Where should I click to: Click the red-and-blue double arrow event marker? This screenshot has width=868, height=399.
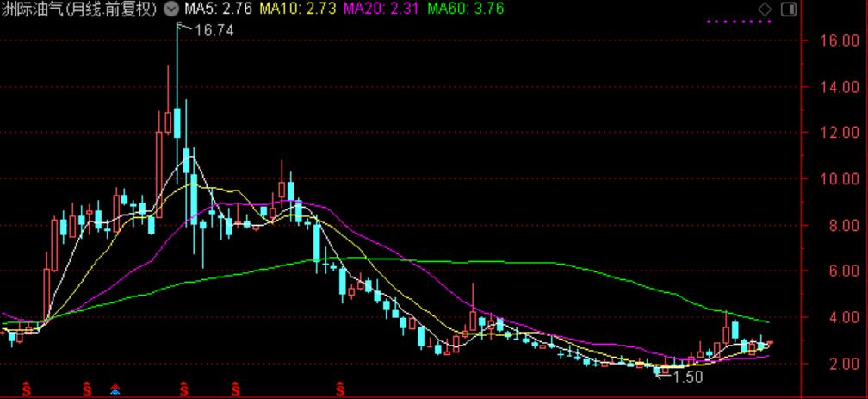click(x=115, y=389)
